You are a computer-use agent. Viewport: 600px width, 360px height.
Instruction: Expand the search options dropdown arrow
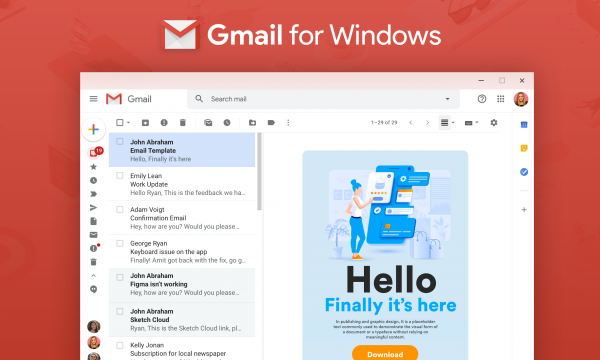447,99
